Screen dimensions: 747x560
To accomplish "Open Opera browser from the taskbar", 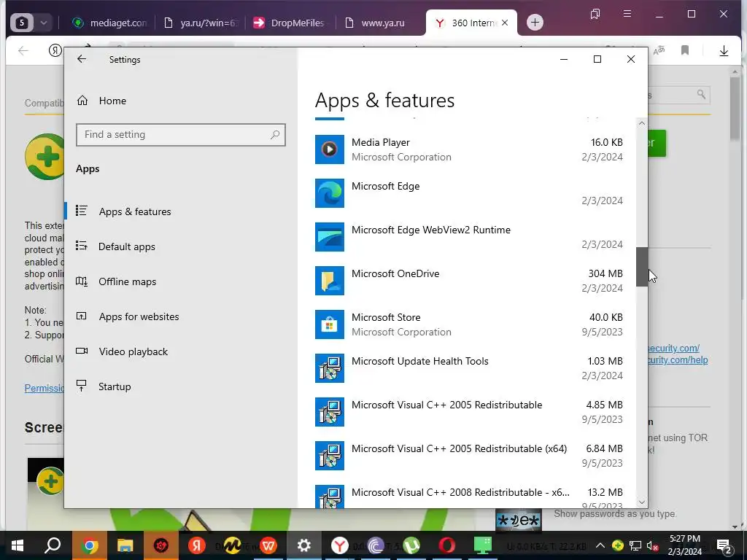I will (447, 545).
